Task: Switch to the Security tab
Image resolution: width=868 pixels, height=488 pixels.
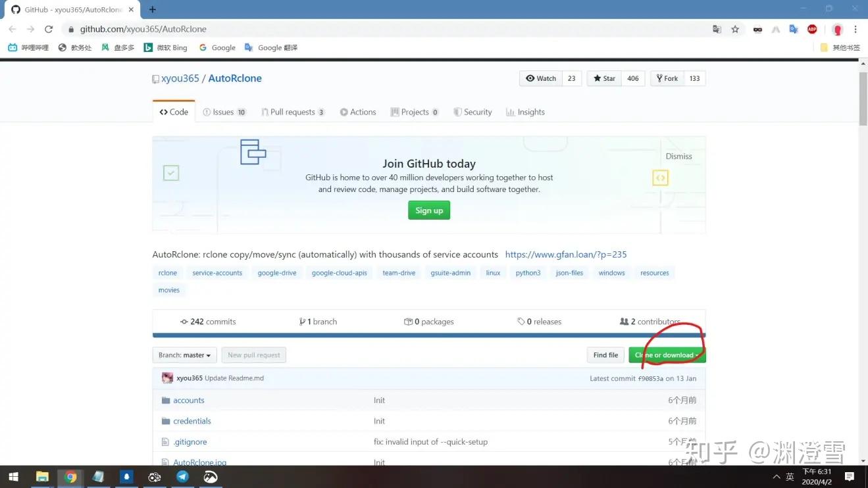Action: point(472,112)
